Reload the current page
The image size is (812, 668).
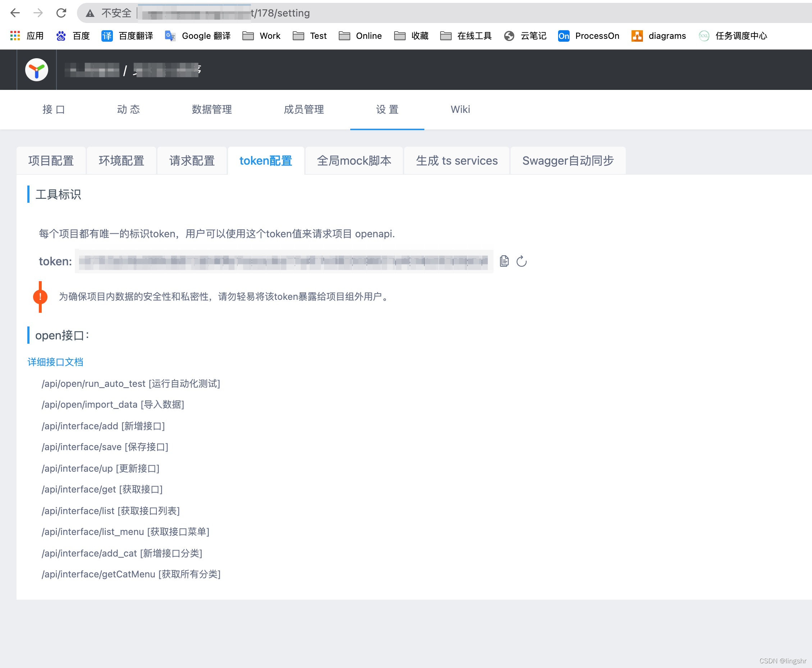(x=61, y=13)
